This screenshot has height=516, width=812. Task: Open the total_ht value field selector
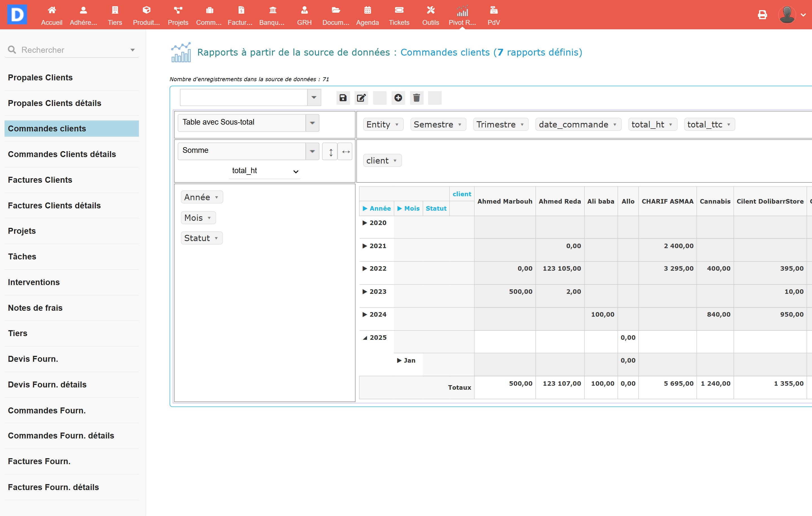265,171
